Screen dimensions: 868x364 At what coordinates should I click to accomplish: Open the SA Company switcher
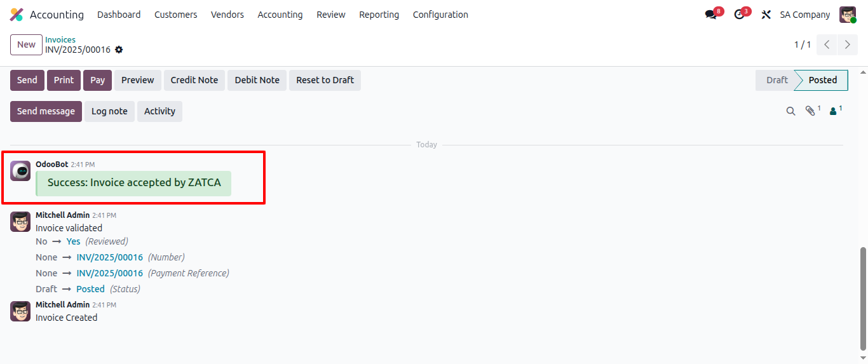point(804,15)
